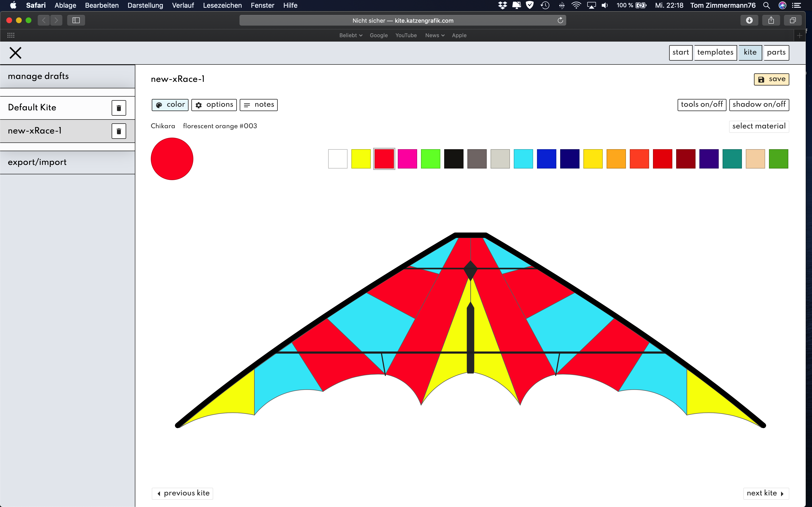812x507 pixels.
Task: Open the favorites grid icon
Action: pos(11,35)
